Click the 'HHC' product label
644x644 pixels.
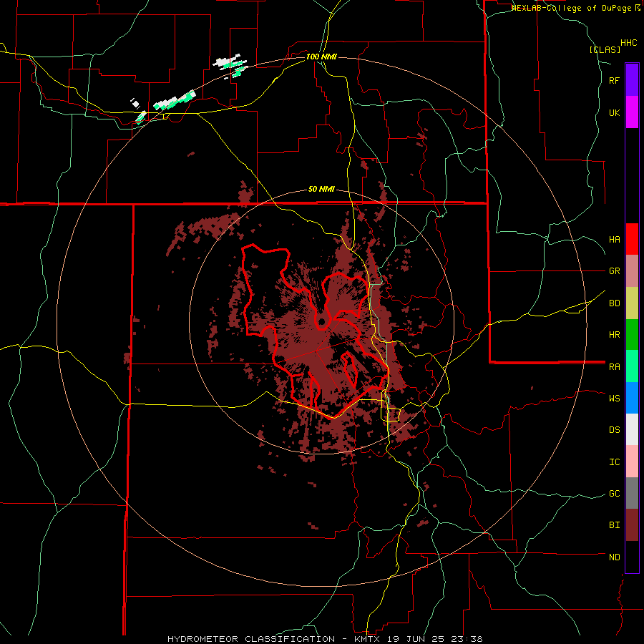coord(629,43)
